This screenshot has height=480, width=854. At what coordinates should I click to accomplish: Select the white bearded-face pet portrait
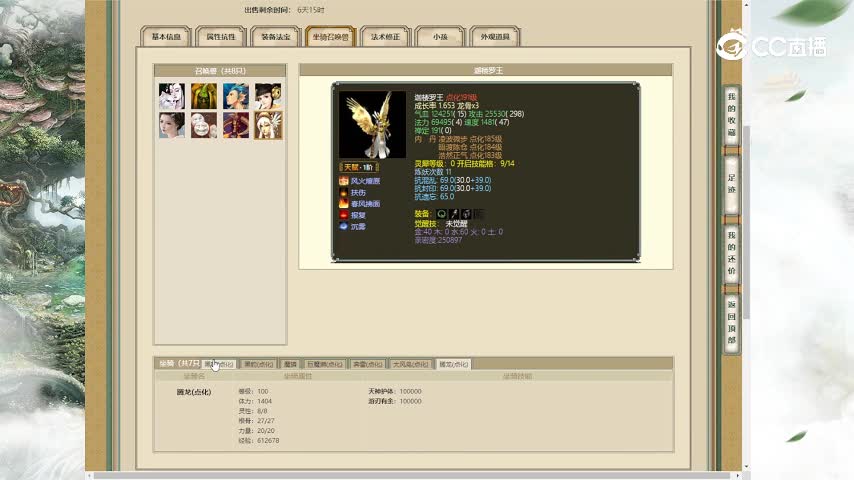204,125
